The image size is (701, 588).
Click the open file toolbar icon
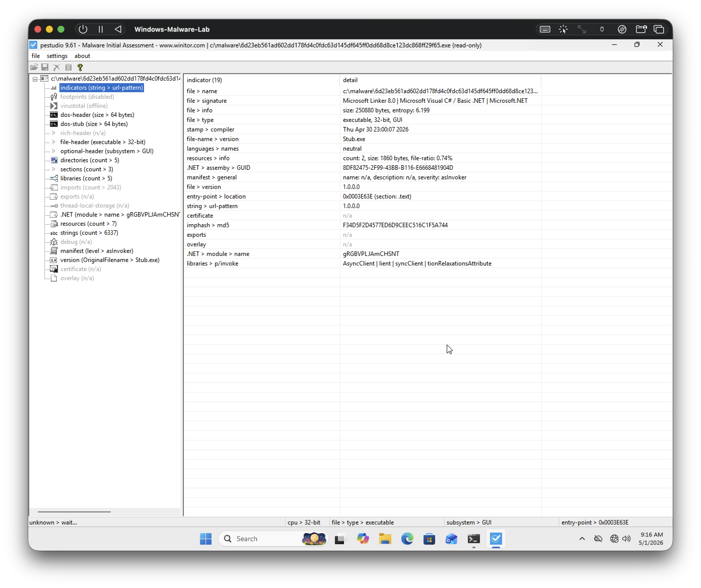(x=34, y=67)
